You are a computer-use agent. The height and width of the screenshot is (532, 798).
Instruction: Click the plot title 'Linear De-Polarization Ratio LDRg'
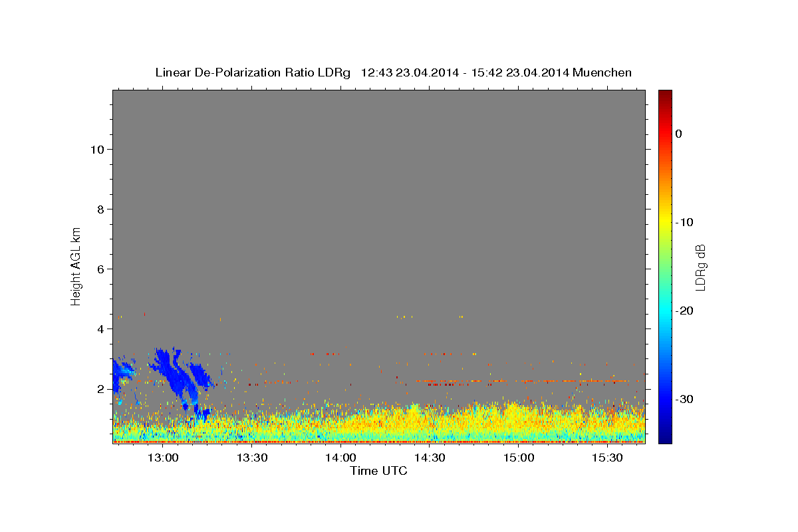[x=253, y=72]
